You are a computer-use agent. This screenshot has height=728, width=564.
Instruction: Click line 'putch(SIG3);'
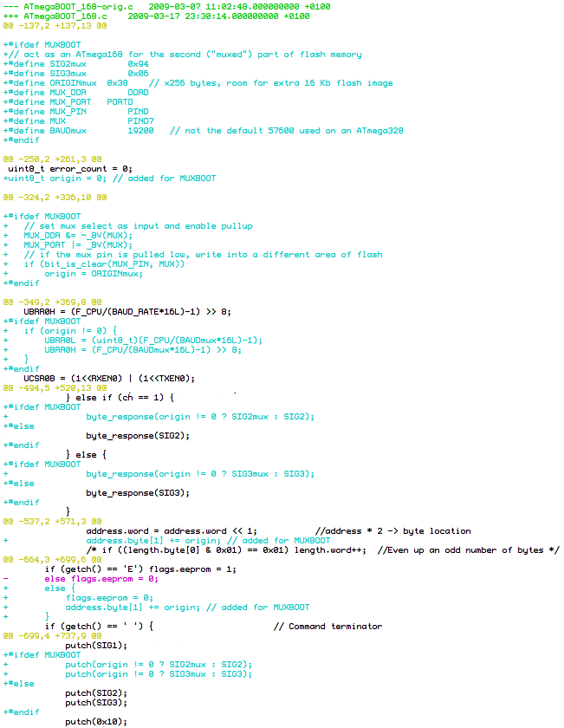pyautogui.click(x=96, y=702)
